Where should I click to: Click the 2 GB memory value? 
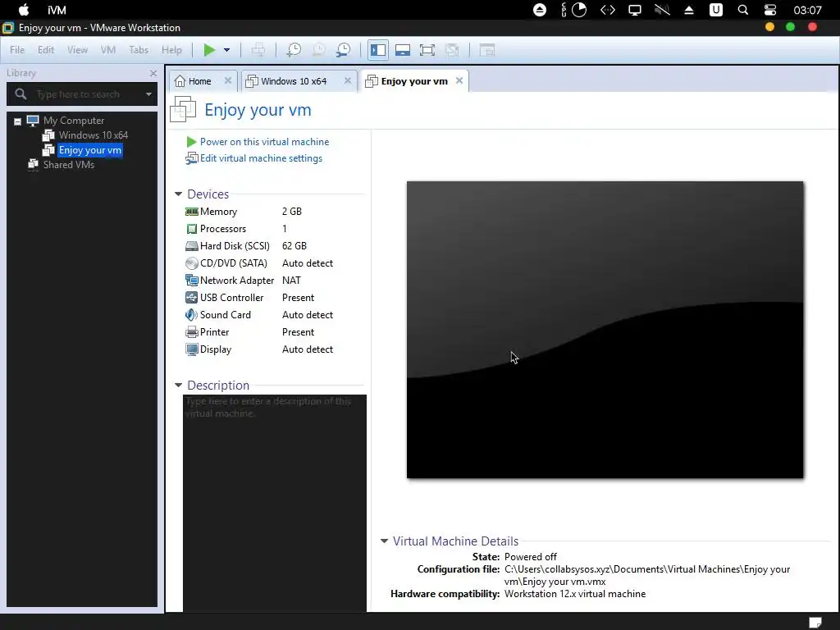(x=292, y=212)
